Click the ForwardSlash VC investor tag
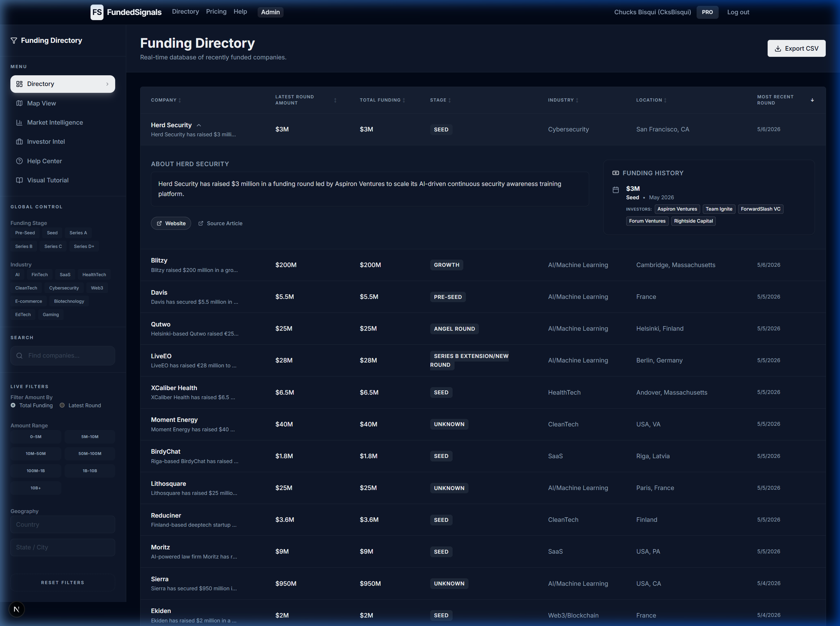 point(761,209)
